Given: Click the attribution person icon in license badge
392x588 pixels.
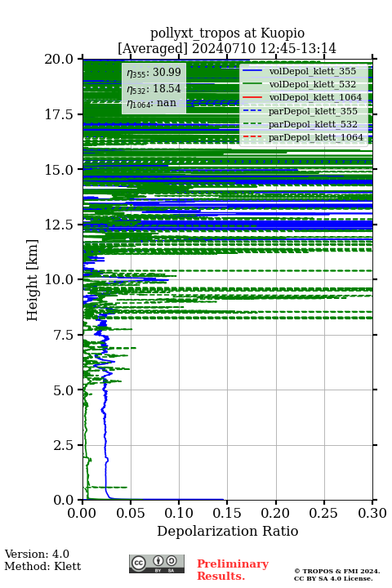Looking at the screenshot, I should point(158,561).
